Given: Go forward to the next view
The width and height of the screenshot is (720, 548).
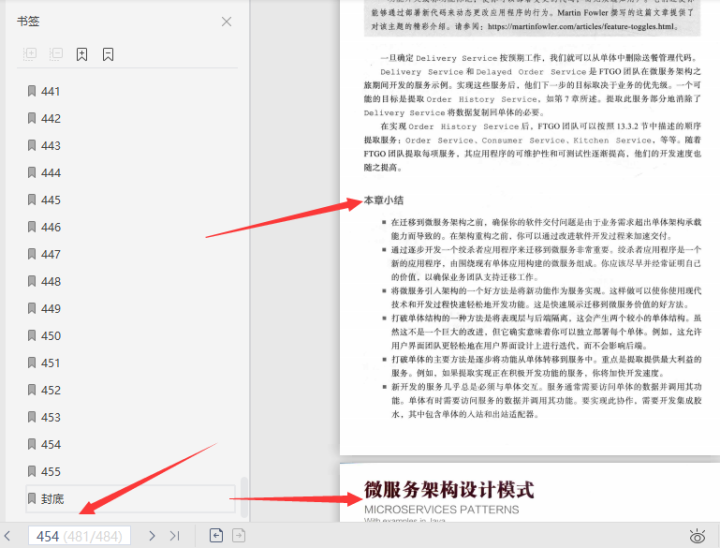Looking at the screenshot, I should click(238, 536).
